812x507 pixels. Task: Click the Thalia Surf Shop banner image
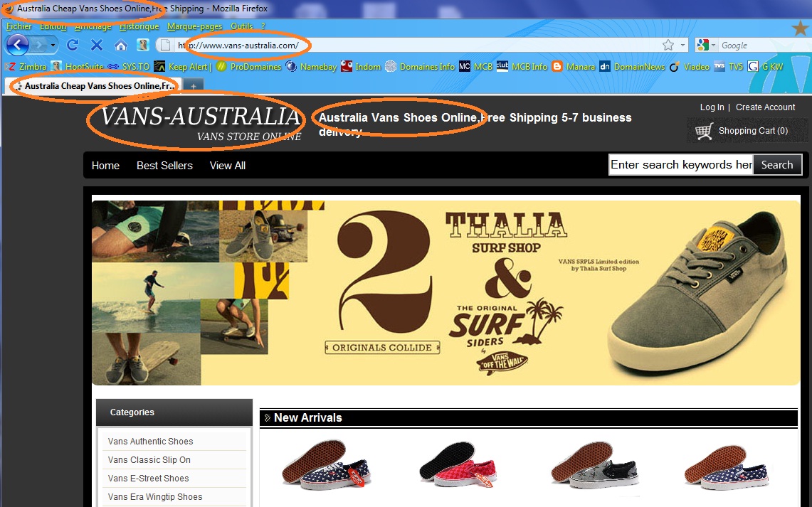point(446,293)
